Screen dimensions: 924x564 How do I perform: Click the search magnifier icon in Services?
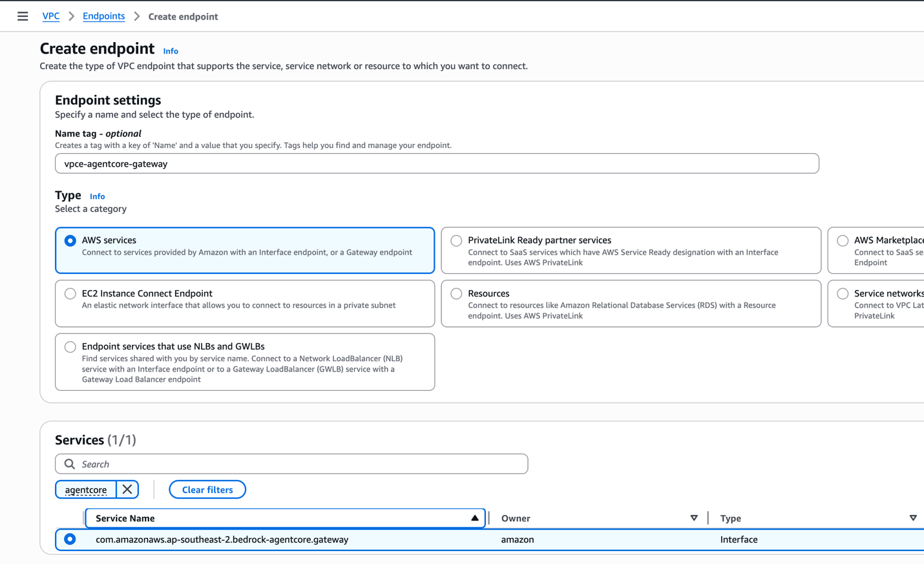click(x=70, y=464)
